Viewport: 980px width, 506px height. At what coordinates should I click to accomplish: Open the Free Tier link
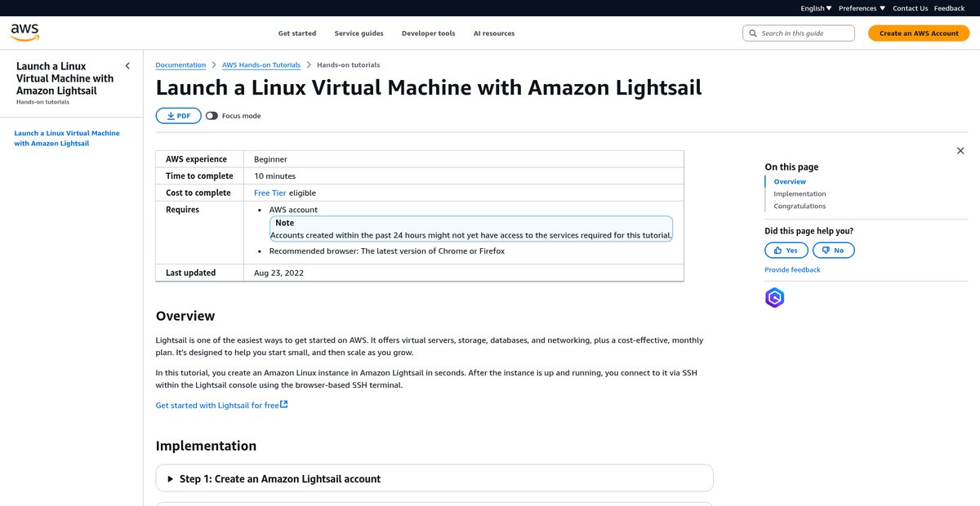pos(270,193)
